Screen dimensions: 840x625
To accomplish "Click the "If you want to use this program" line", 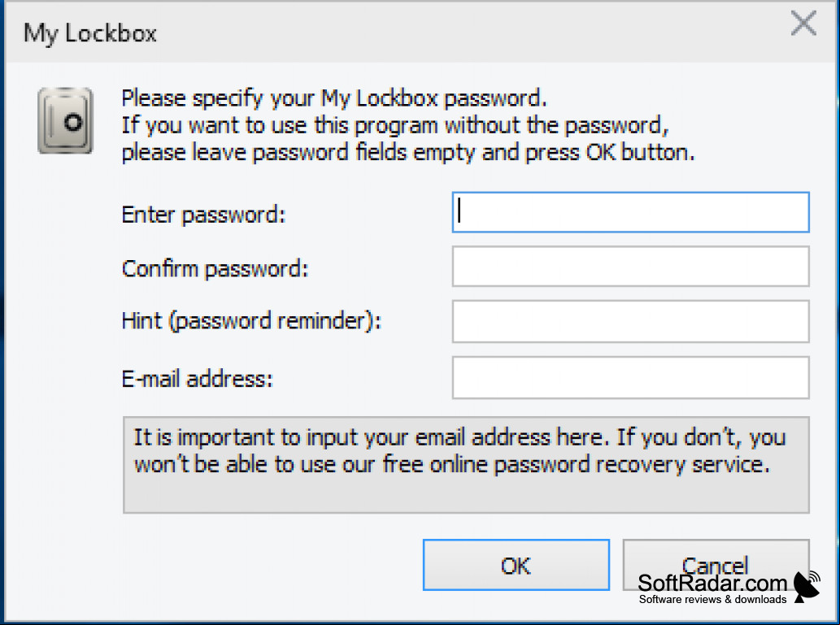I will (395, 126).
